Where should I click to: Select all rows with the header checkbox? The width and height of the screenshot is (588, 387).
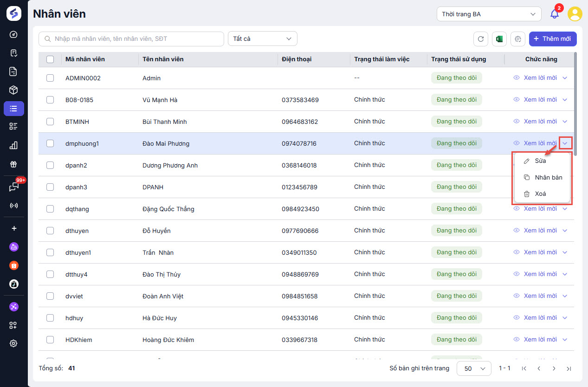click(50, 59)
